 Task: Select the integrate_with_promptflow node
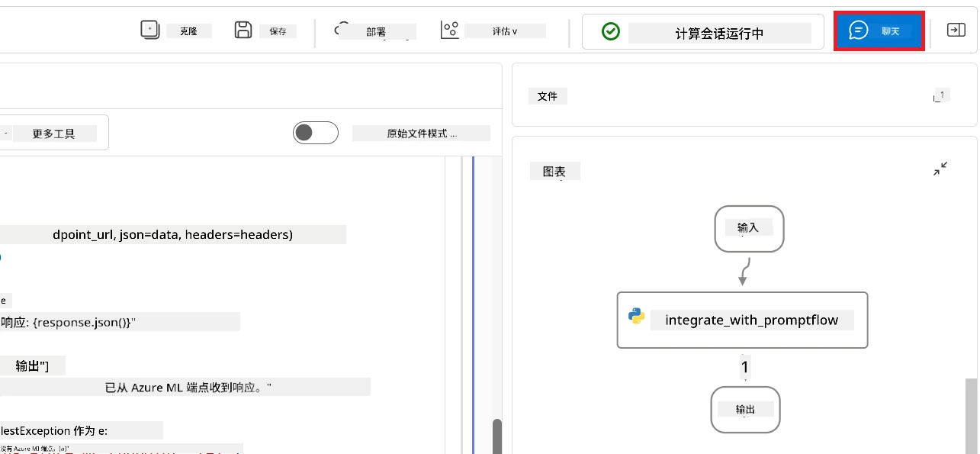(x=742, y=320)
